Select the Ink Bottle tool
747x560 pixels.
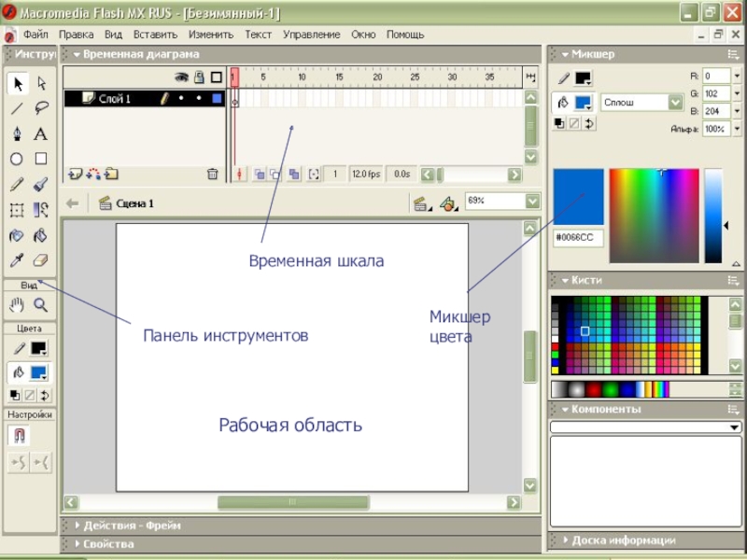click(17, 235)
